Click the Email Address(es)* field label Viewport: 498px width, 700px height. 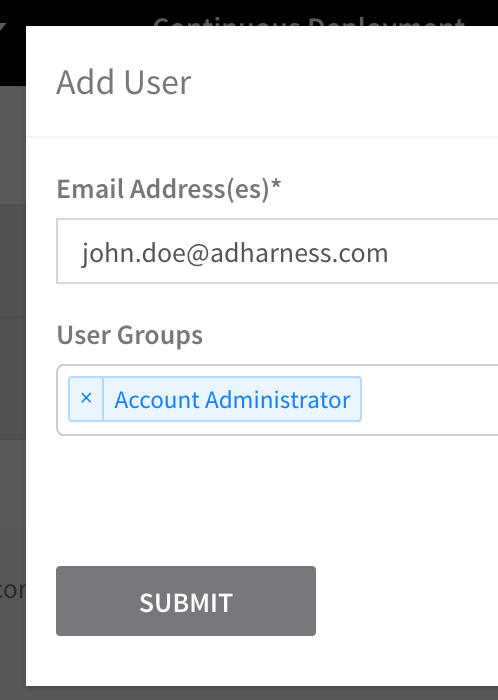pyautogui.click(x=169, y=189)
